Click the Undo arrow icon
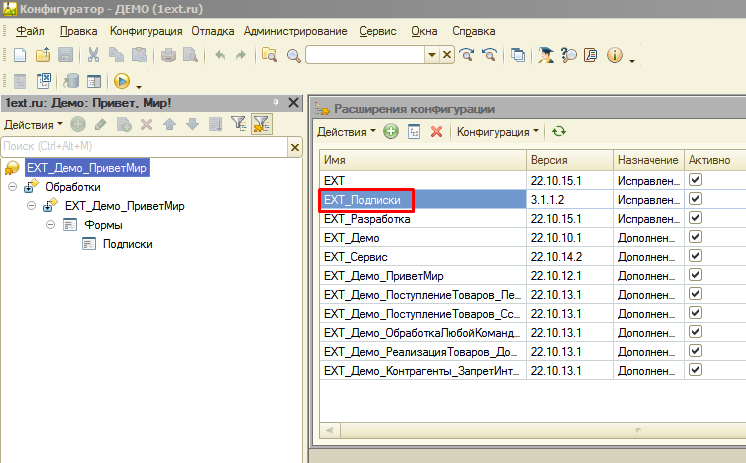Image resolution: width=746 pixels, height=463 pixels. coord(220,55)
